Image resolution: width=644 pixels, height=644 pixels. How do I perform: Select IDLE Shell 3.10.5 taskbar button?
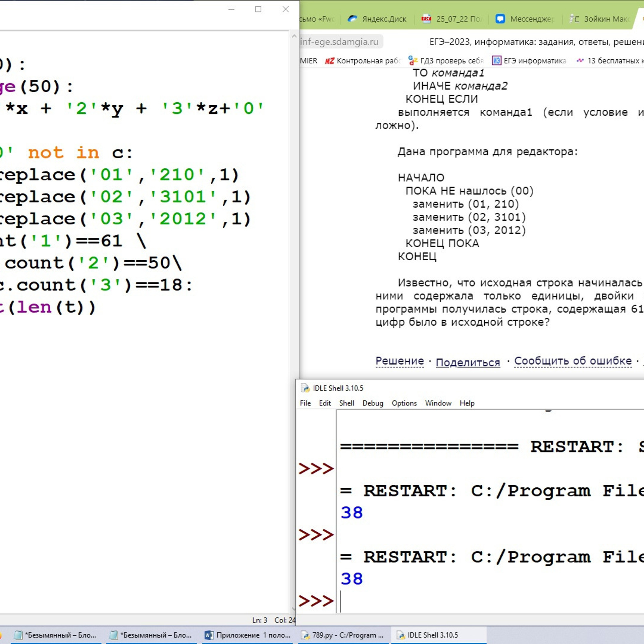[x=433, y=635]
